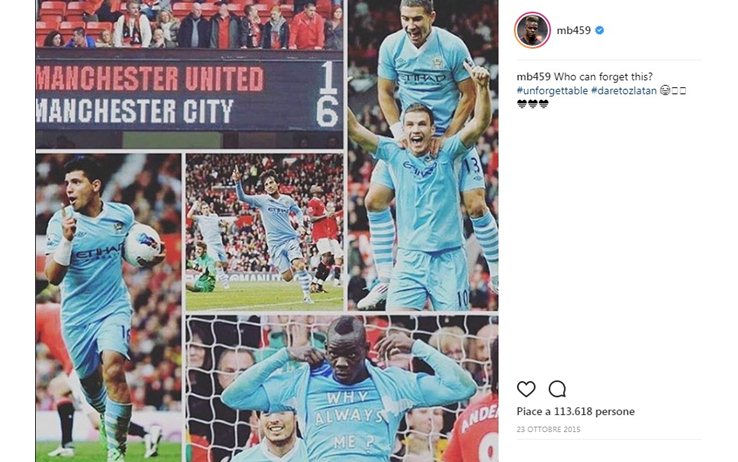
Task: Click the photo of two players celebrating piggyback
Action: coord(423,155)
